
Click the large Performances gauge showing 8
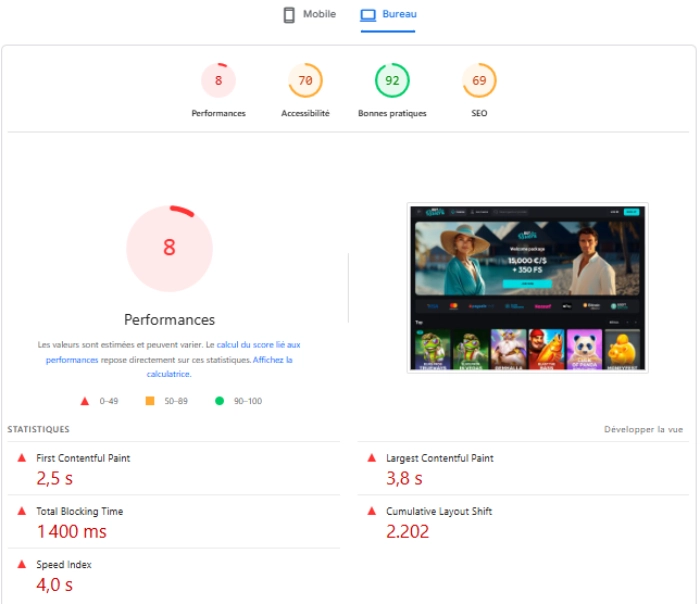point(169,248)
